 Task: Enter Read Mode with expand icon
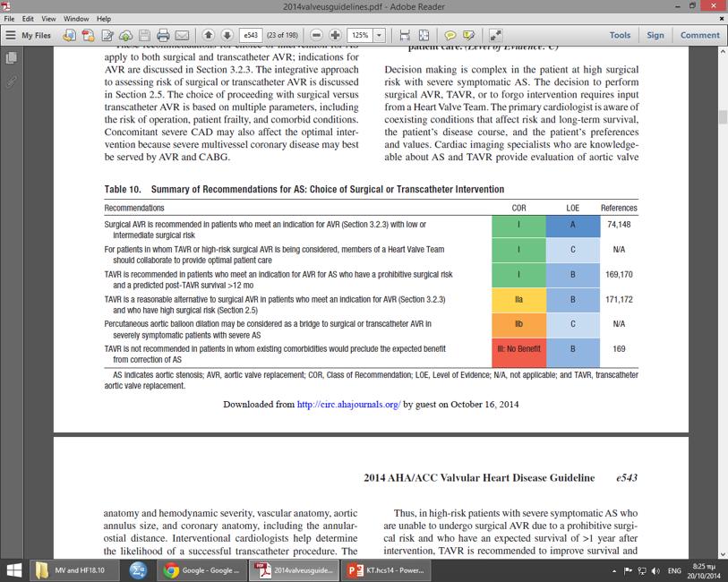point(495,35)
